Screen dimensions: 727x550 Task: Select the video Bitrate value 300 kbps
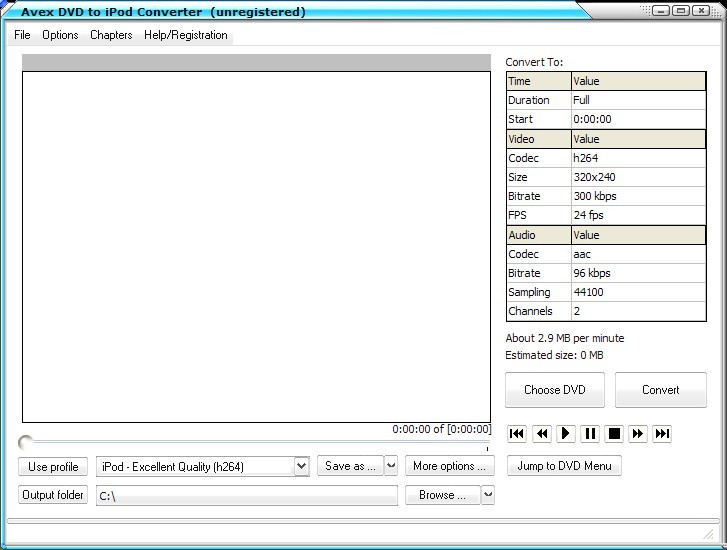tap(638, 196)
